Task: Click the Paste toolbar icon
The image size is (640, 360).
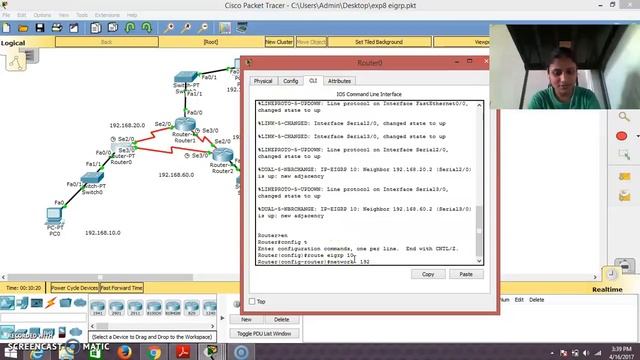Action: coord(113,28)
